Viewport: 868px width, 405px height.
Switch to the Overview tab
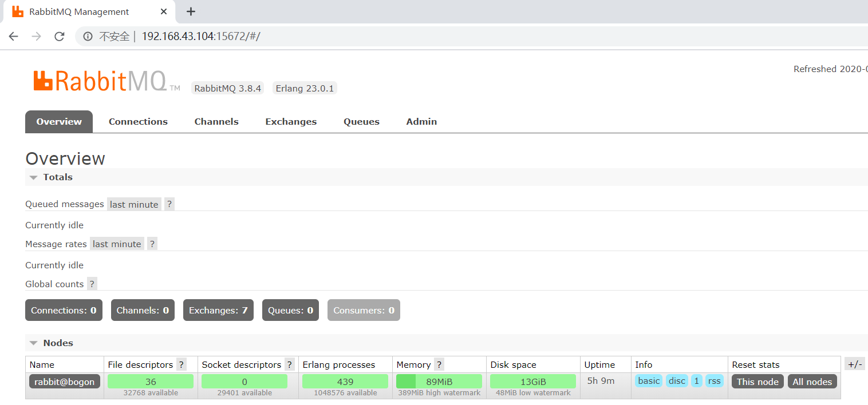pyautogui.click(x=59, y=121)
